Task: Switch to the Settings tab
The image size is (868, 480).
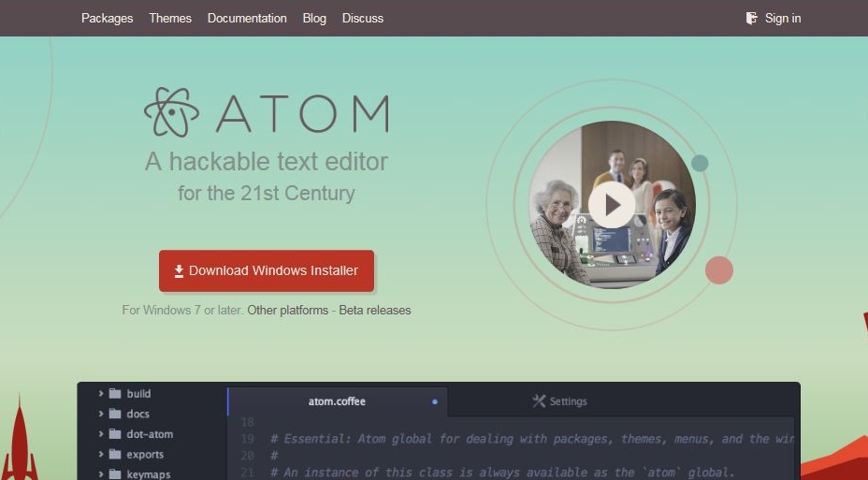Action: (x=559, y=401)
